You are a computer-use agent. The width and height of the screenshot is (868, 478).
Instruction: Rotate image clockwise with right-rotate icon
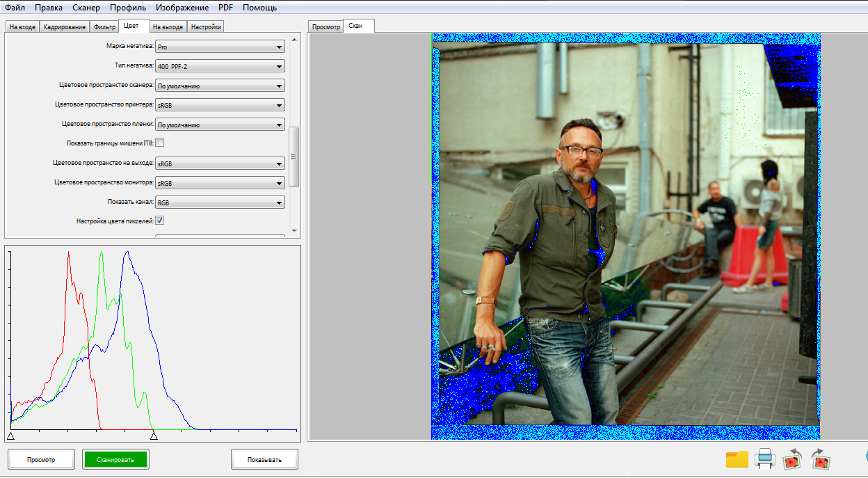[821, 459]
